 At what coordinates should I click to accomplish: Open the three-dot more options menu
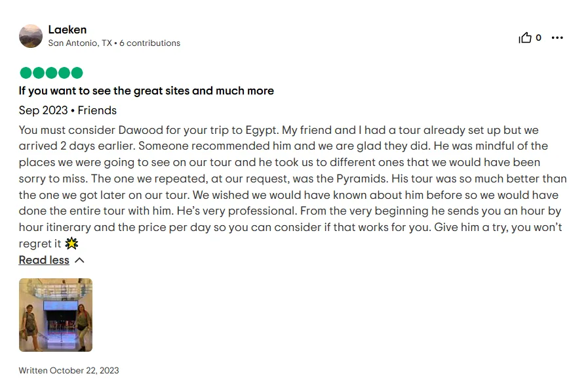[557, 37]
